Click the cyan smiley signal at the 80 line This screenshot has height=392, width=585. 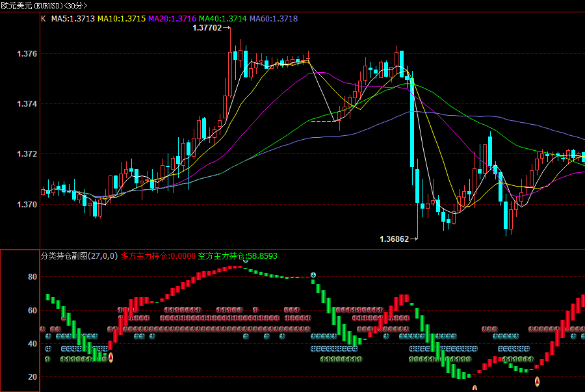(x=313, y=275)
